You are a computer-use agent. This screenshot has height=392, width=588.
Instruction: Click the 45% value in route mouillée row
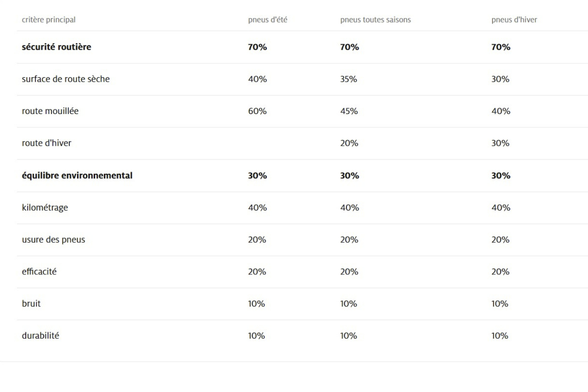click(x=349, y=111)
